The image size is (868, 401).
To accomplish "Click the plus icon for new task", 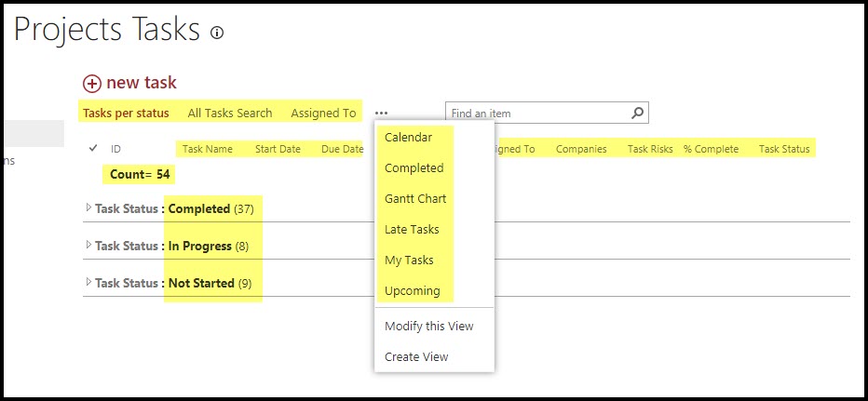I will coord(92,83).
